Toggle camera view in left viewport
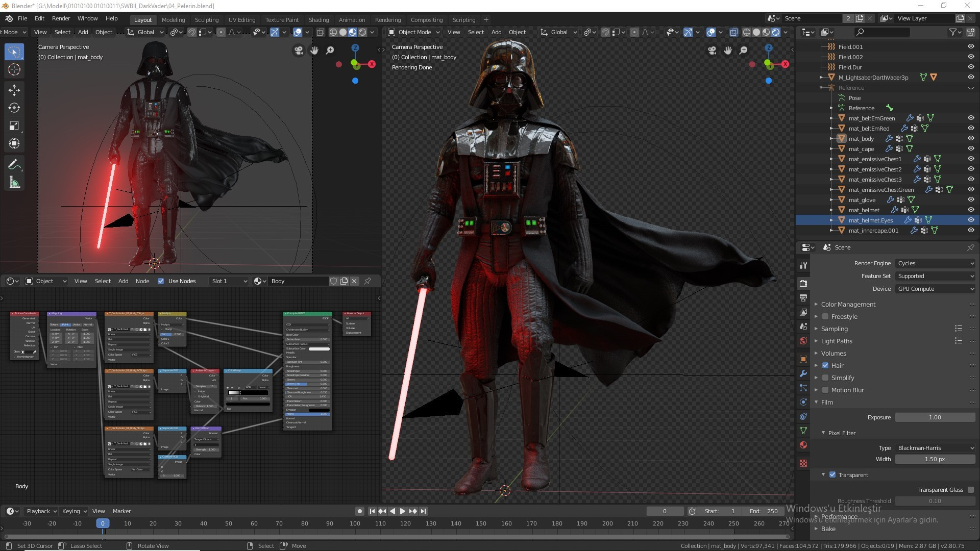 click(299, 51)
